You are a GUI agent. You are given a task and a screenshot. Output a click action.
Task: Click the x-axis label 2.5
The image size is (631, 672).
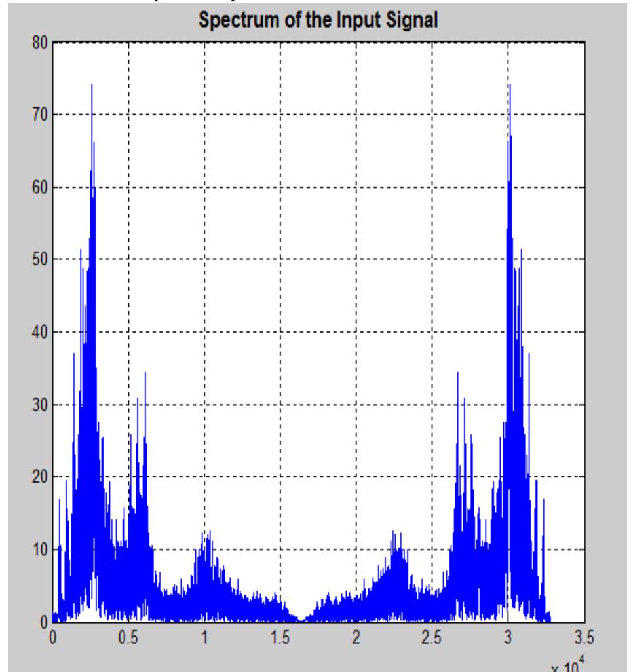[431, 638]
